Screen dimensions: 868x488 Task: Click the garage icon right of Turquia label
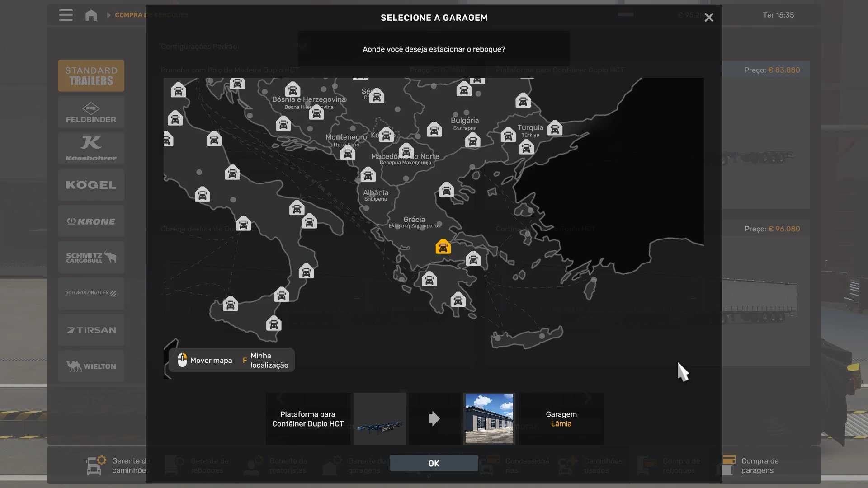[555, 128]
